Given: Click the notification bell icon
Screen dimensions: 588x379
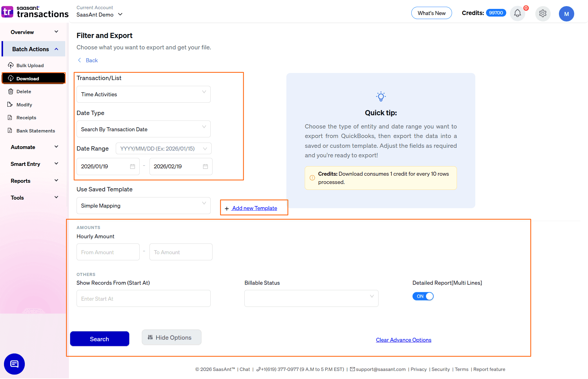Looking at the screenshot, I should [x=517, y=13].
